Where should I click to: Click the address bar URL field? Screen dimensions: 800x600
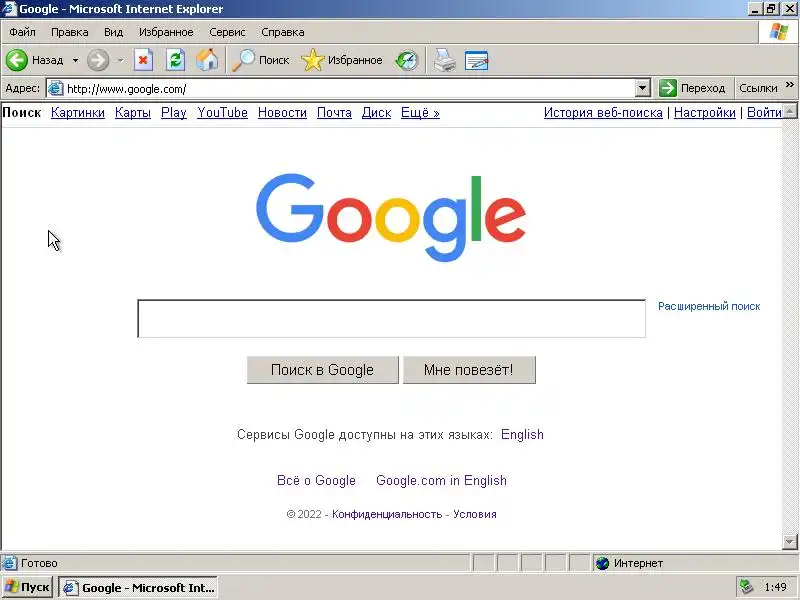(349, 89)
